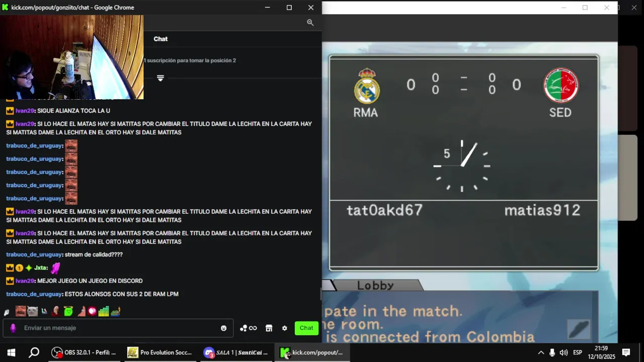Click the SED team crest in game
The image size is (644, 362).
[x=561, y=85]
